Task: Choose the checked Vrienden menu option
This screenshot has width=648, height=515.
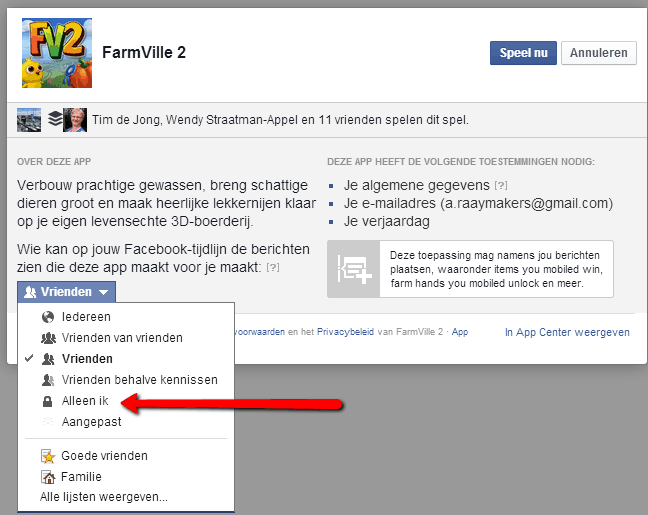Action: pyautogui.click(x=126, y=359)
